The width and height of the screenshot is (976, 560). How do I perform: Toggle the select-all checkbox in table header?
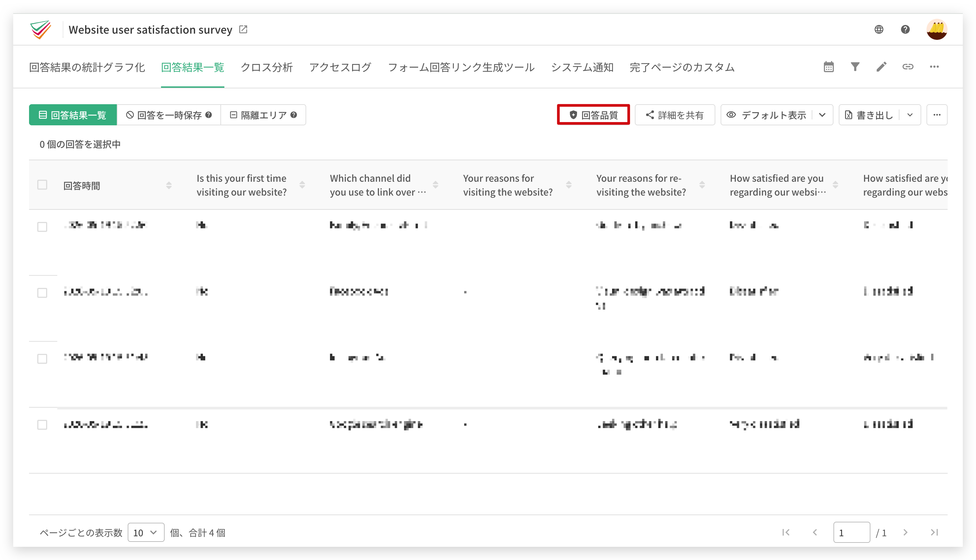pyautogui.click(x=42, y=185)
